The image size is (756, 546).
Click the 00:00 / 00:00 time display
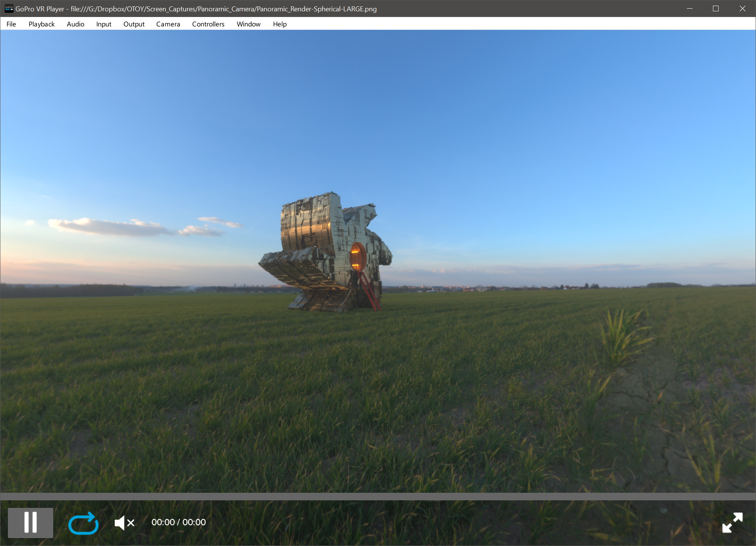point(179,522)
